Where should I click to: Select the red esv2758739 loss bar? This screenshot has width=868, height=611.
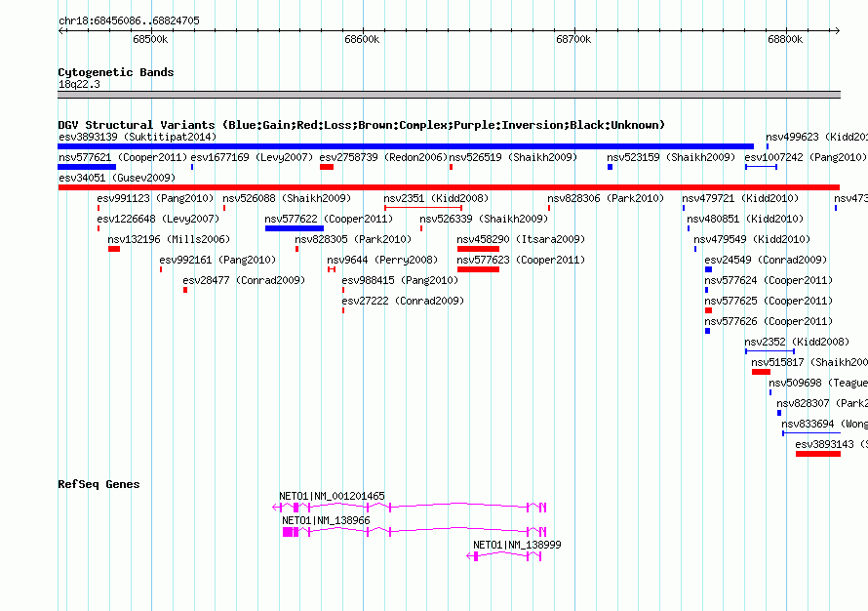tap(327, 167)
